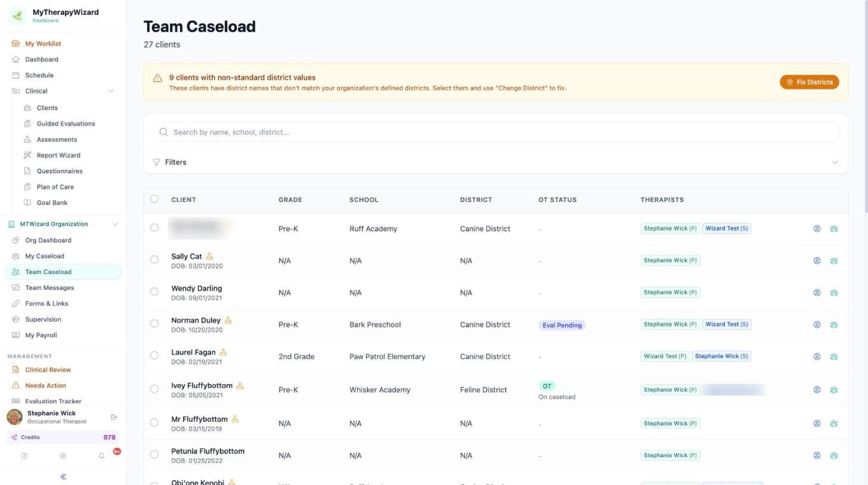Open team icon in Wendy Darling row
868x485 pixels.
(833, 293)
